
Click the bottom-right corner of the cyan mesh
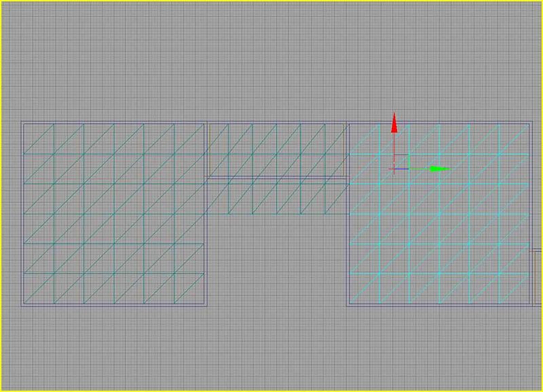tap(529, 305)
